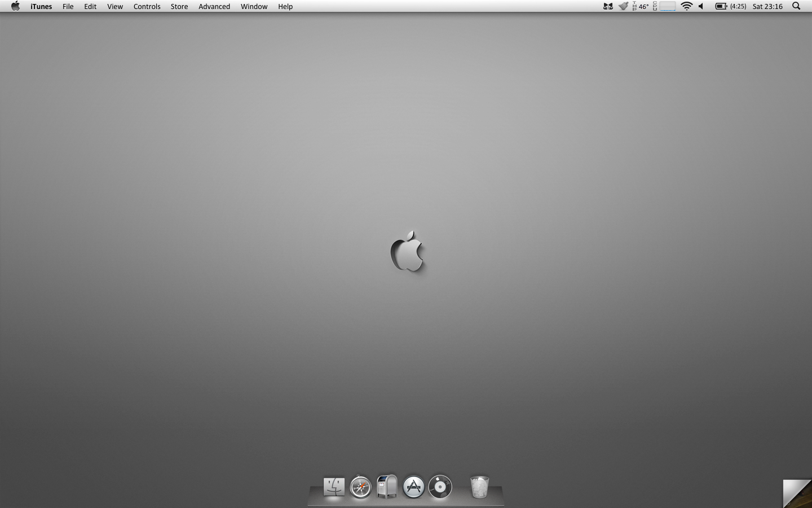Open the Wi-Fi status menu
This screenshot has height=508, width=812.
pos(686,6)
